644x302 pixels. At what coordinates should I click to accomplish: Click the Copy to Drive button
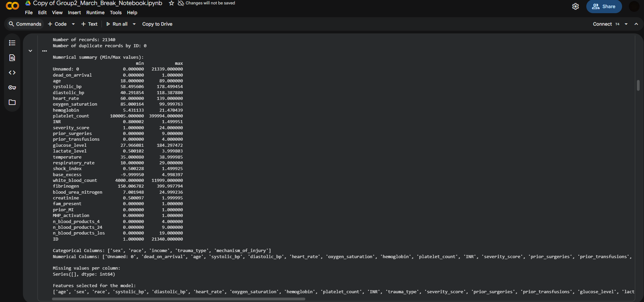pyautogui.click(x=157, y=24)
